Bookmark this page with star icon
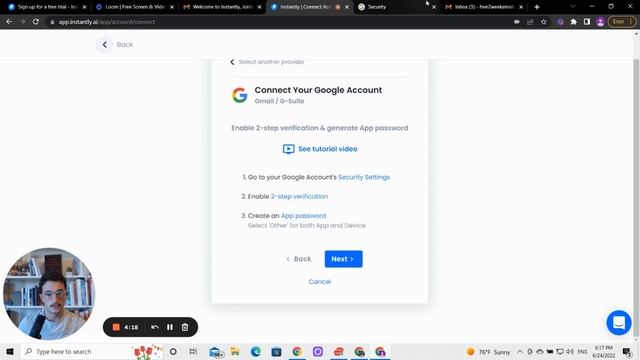The height and width of the screenshot is (360, 640). 544,22
